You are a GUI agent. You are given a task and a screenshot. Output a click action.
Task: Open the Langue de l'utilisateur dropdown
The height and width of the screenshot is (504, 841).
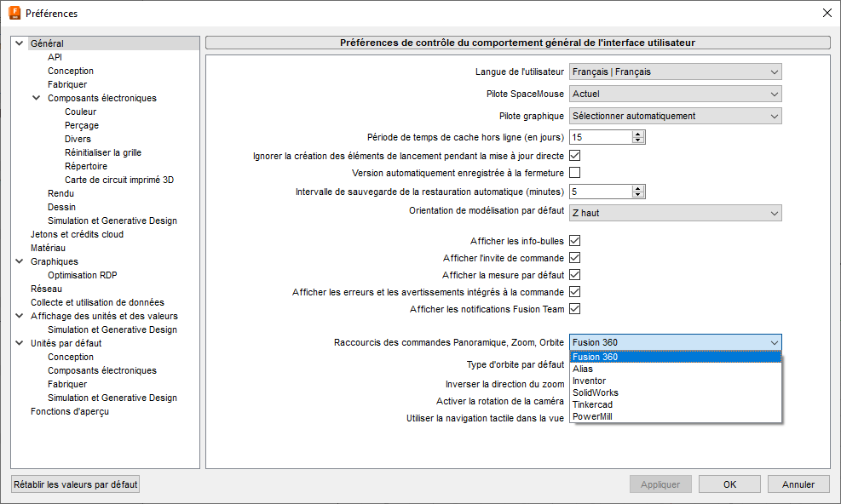675,72
